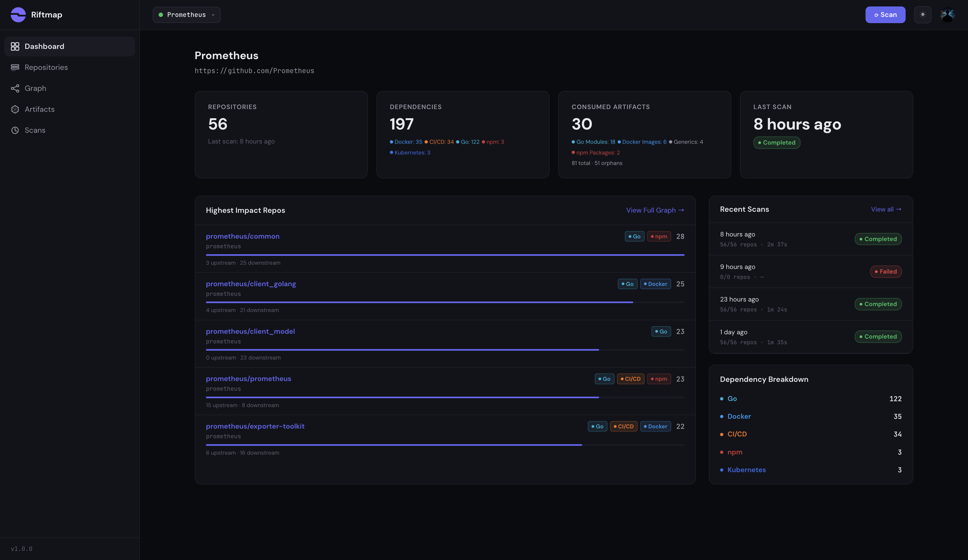Click the Go tag on prometheus/common
Viewport: 968px width, 560px height.
pos(635,236)
